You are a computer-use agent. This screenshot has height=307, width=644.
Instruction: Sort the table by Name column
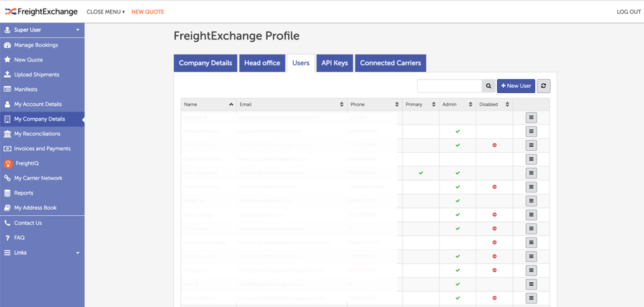(x=209, y=105)
